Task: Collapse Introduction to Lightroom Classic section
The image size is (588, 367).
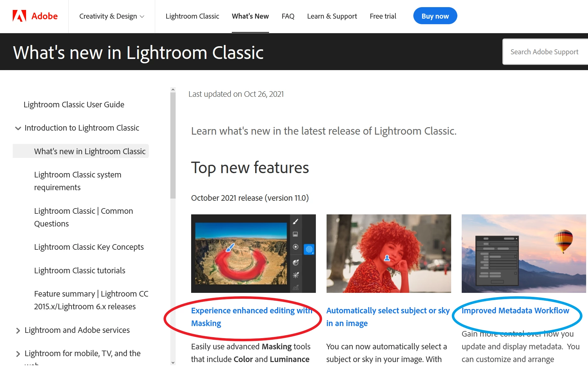Action: [18, 128]
